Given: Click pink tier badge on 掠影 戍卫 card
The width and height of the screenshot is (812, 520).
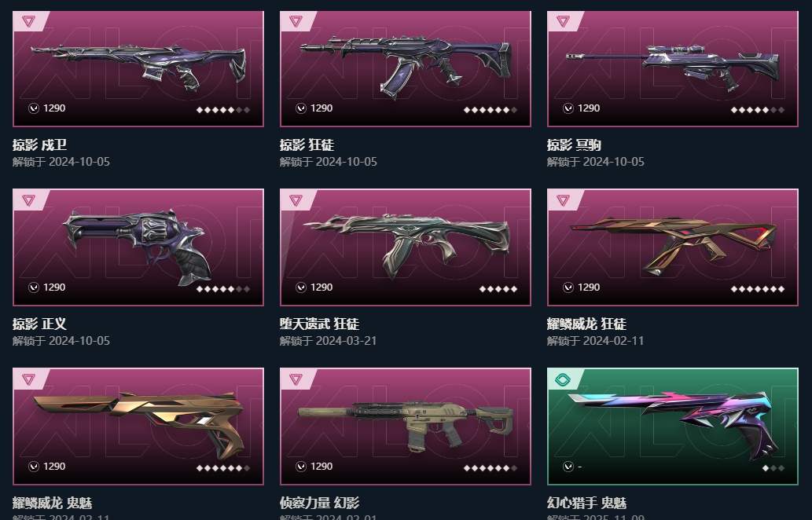Looking at the screenshot, I should (29, 21).
